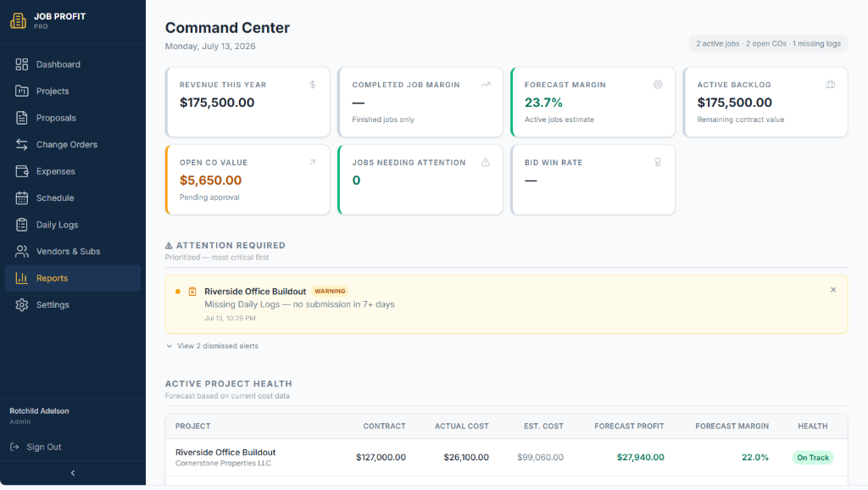The image size is (868, 490).
Task: Collapse the sidebar using the bottom chevron
Action: (73, 473)
